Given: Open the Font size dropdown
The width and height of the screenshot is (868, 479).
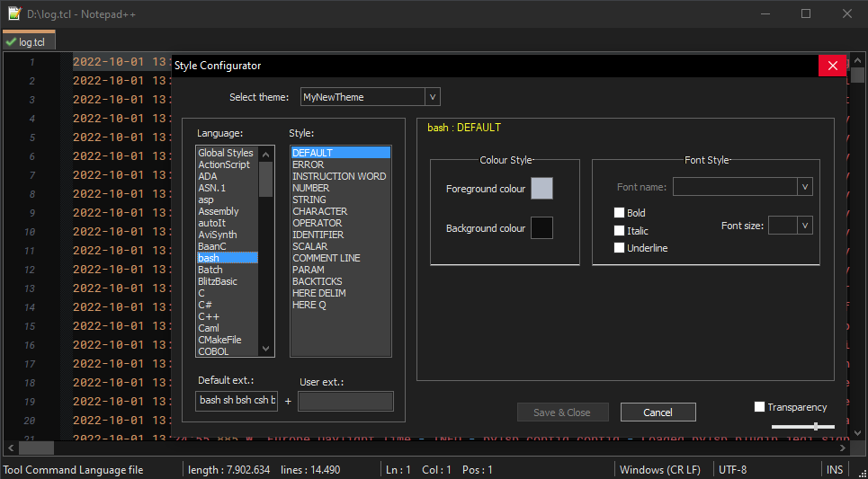Looking at the screenshot, I should (805, 225).
